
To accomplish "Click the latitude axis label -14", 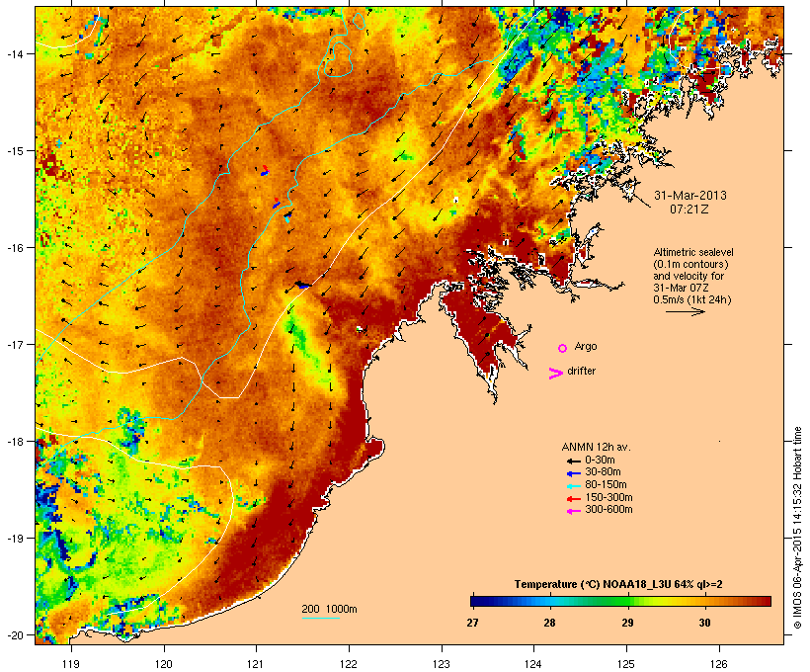I will coord(14,53).
